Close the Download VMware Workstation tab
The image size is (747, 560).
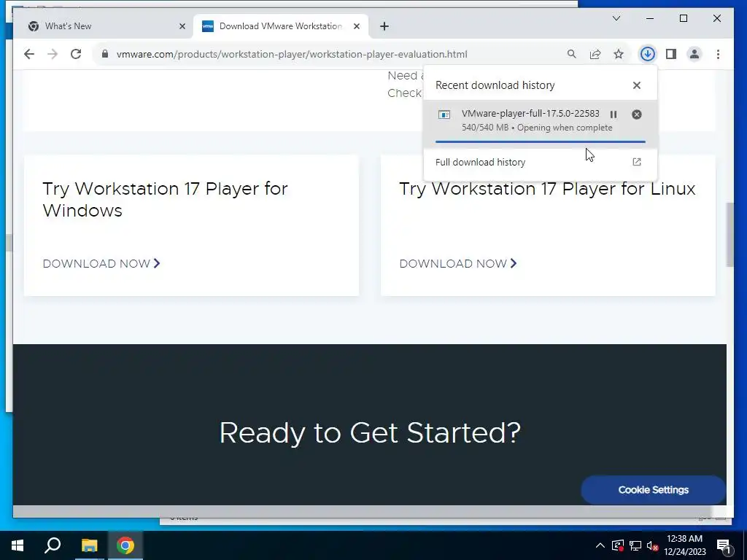(356, 26)
